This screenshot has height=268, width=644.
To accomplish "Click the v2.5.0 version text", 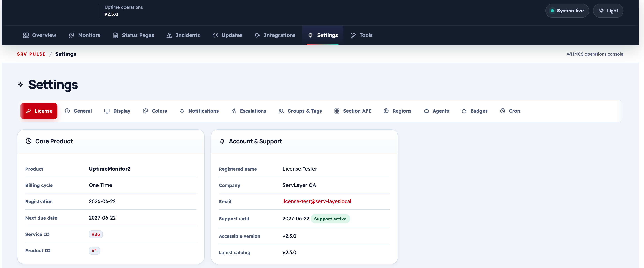I will click(x=111, y=14).
